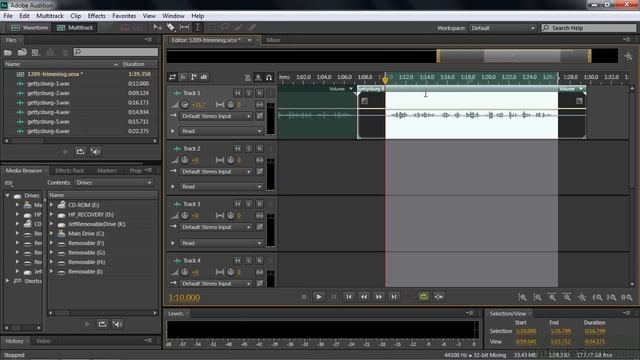Arm Track 4 for record (R)
This screenshot has height=360, width=640.
coord(260,260)
